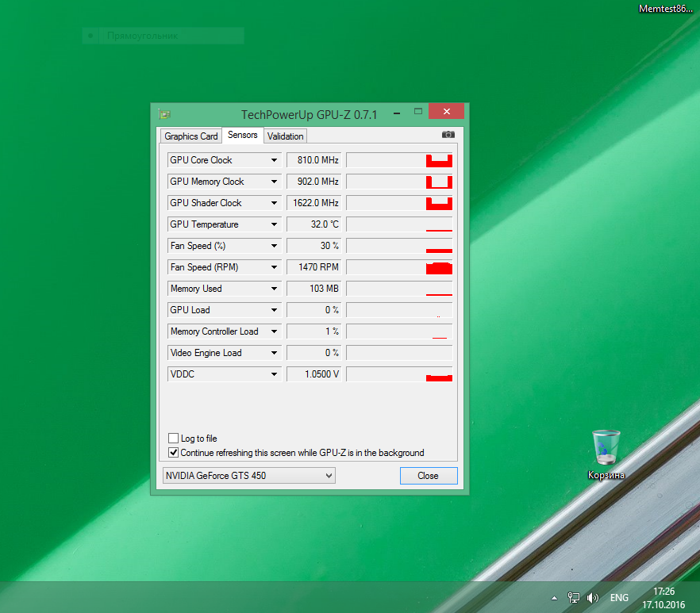Open the Memtest86 desktop shortcut
Image resolution: width=700 pixels, height=613 pixels.
(665, 9)
